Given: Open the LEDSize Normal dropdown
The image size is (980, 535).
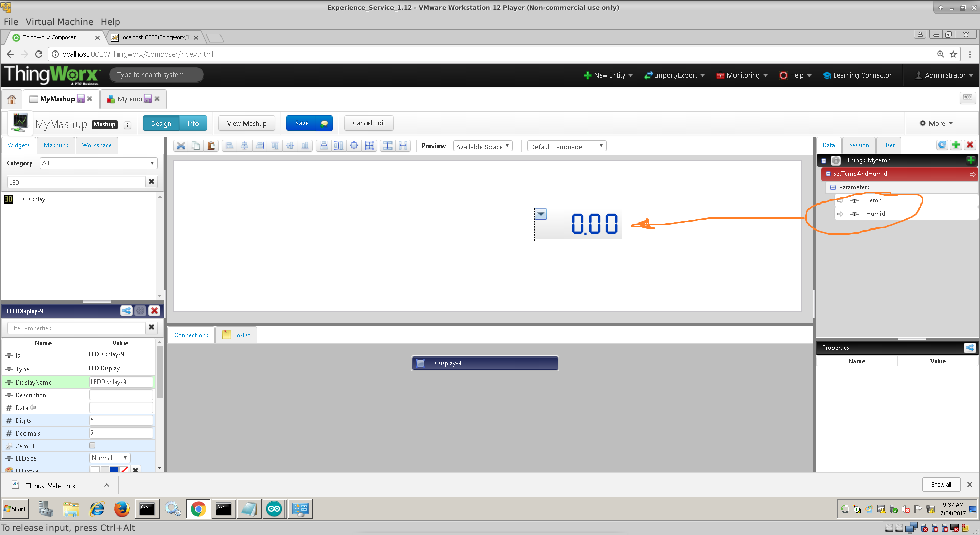Looking at the screenshot, I should coord(110,458).
